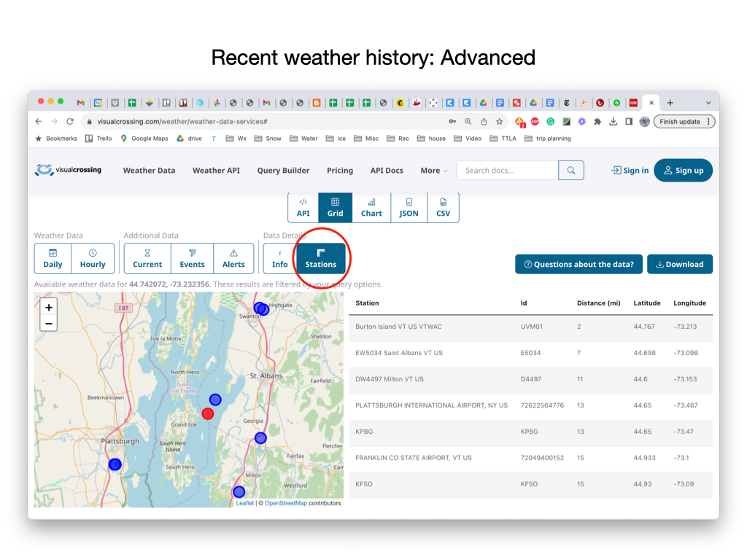Click the Search docs input field
Viewport: 747px width, 560px height.
point(508,171)
